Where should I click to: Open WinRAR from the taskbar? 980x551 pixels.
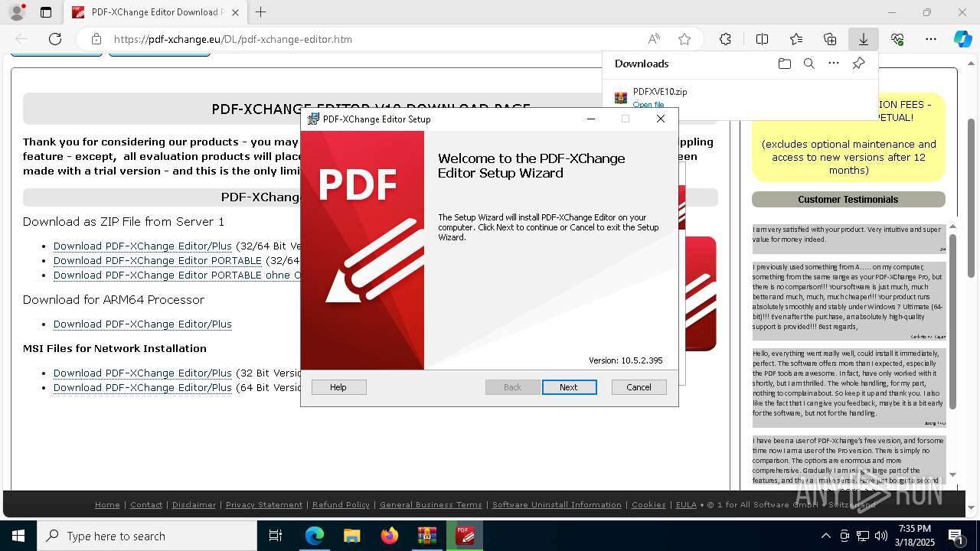426,536
